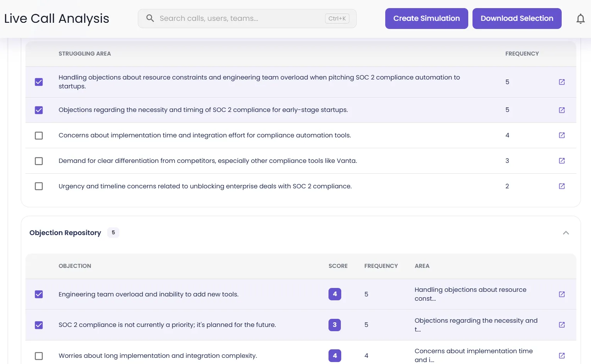Open external link for Vanta differentiation row
Viewport: 591px width, 364px height.
[562, 161]
